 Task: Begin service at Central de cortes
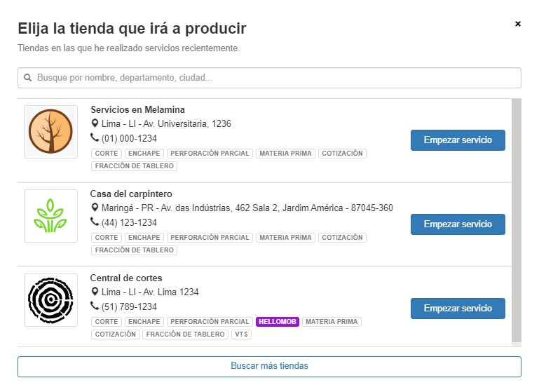[x=458, y=309]
